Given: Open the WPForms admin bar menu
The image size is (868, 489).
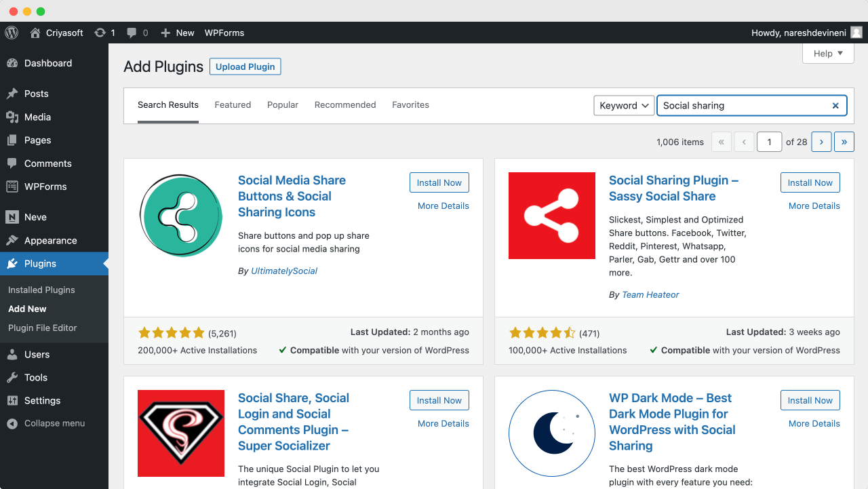Looking at the screenshot, I should tap(224, 33).
